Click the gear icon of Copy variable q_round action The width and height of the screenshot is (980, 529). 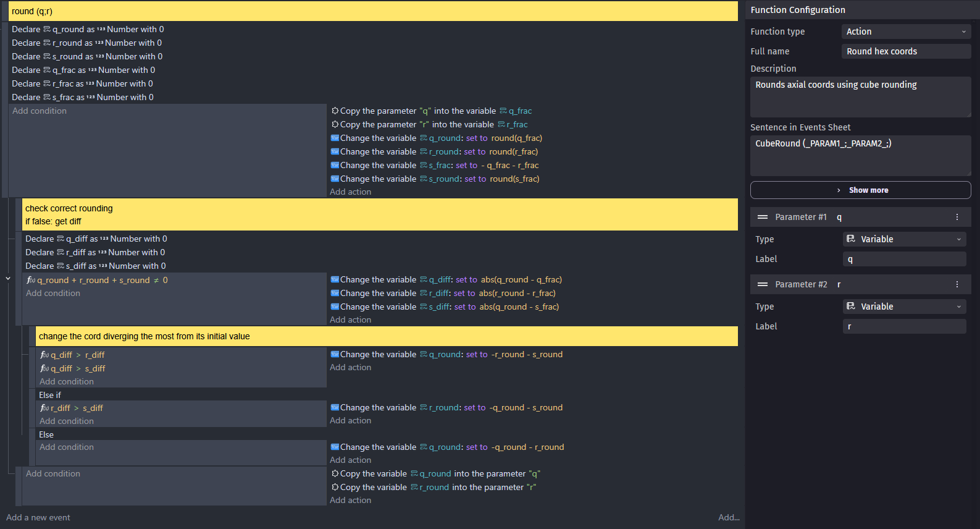point(335,474)
